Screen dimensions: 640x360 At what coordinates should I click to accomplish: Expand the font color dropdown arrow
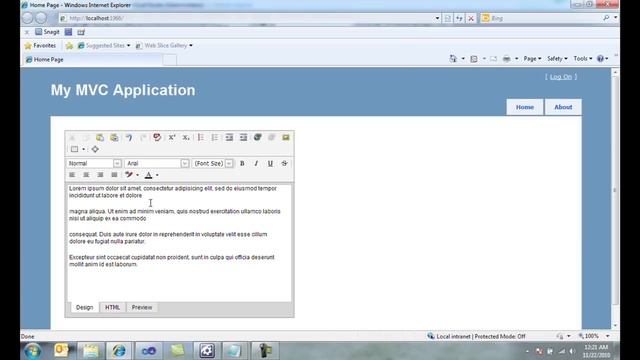157,175
